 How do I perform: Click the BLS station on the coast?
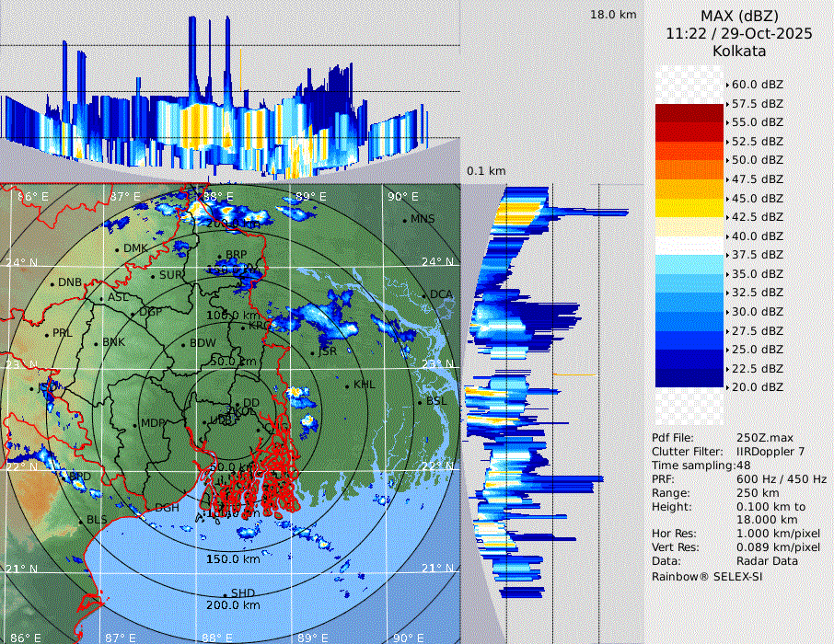[97, 520]
